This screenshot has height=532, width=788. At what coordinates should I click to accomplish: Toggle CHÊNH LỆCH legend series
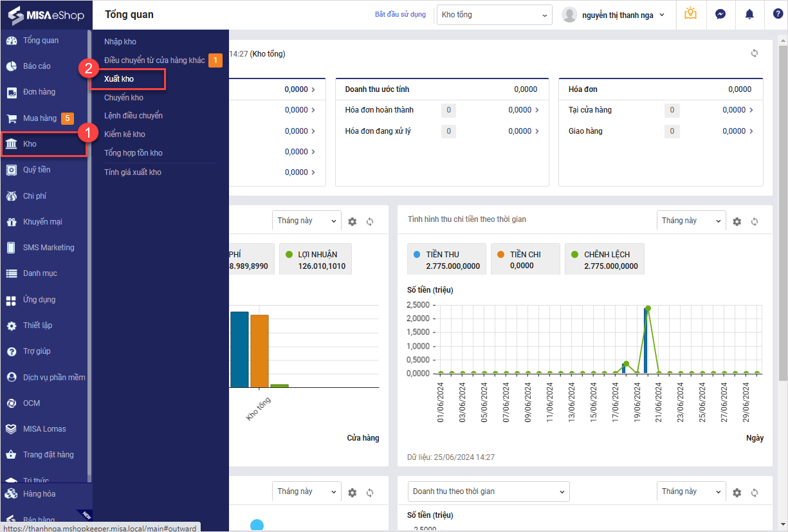coord(604,259)
